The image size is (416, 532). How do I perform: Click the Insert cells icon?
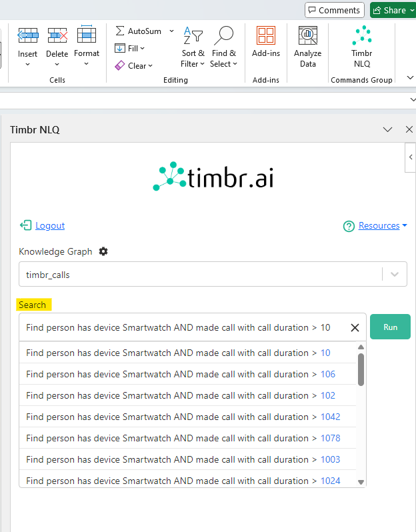coord(28,36)
